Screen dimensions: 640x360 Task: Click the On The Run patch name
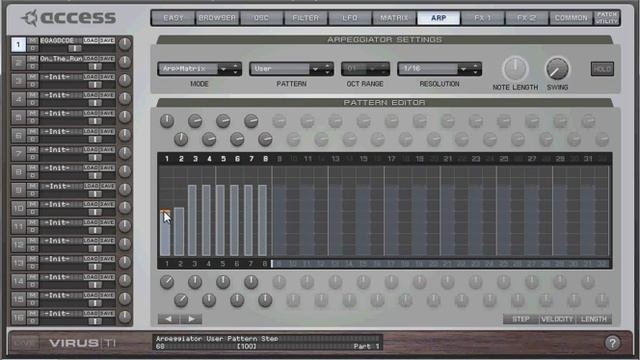(x=61, y=59)
